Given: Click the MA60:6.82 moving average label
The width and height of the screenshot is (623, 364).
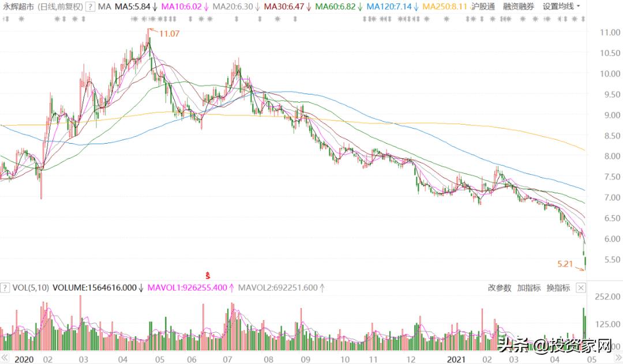Looking at the screenshot, I should (335, 7).
